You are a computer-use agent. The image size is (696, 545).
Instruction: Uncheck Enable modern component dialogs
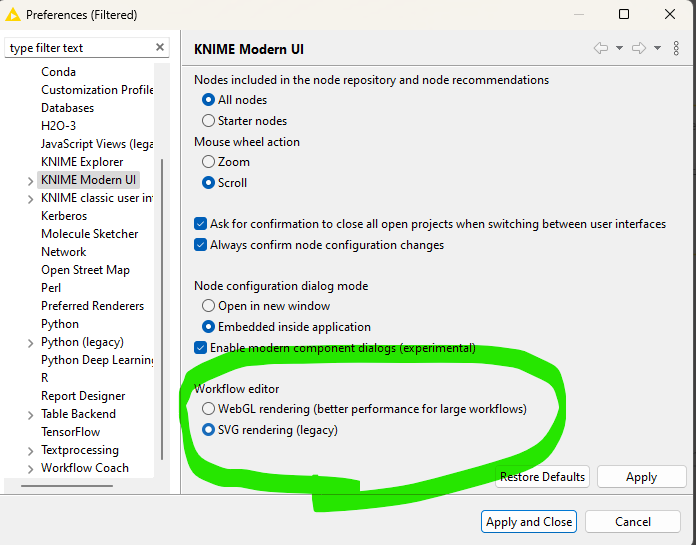[200, 348]
